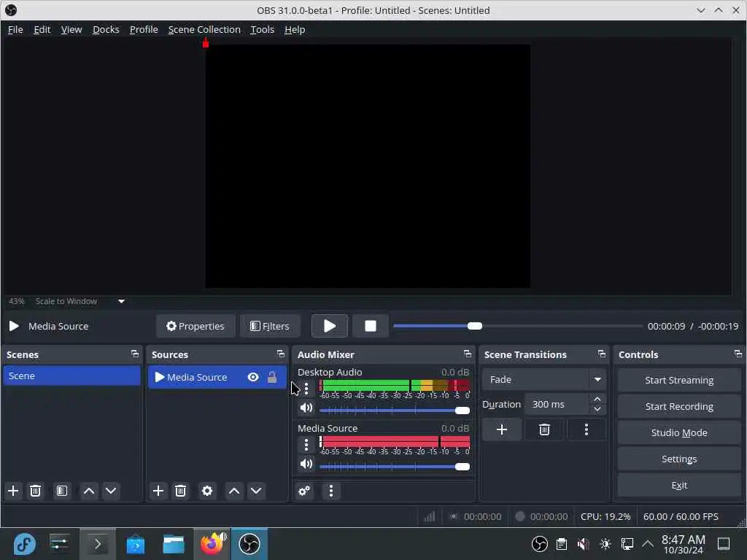Expand hidden system tray icons
Screen dimensions: 747x560
pos(648,544)
